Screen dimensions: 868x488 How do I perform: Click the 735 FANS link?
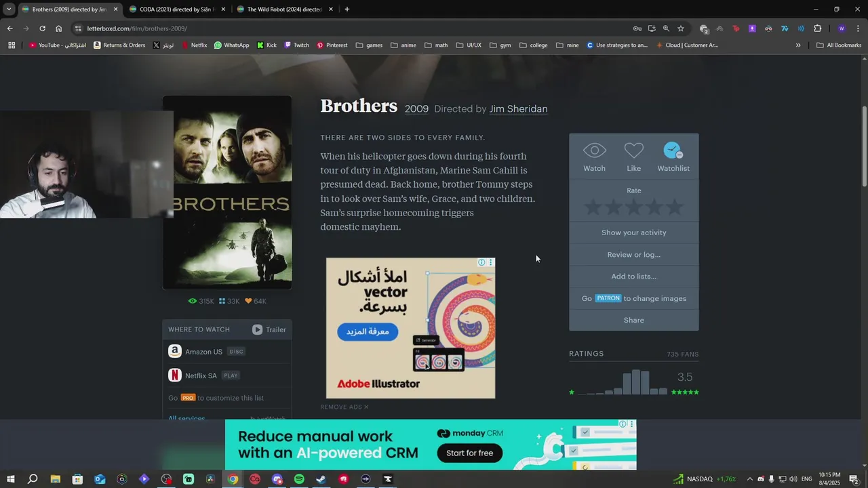pyautogui.click(x=682, y=354)
